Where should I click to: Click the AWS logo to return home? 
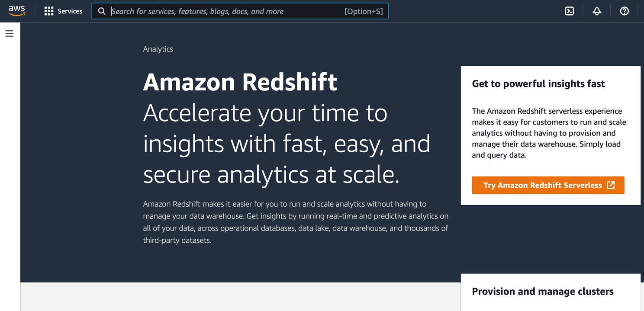coord(16,11)
